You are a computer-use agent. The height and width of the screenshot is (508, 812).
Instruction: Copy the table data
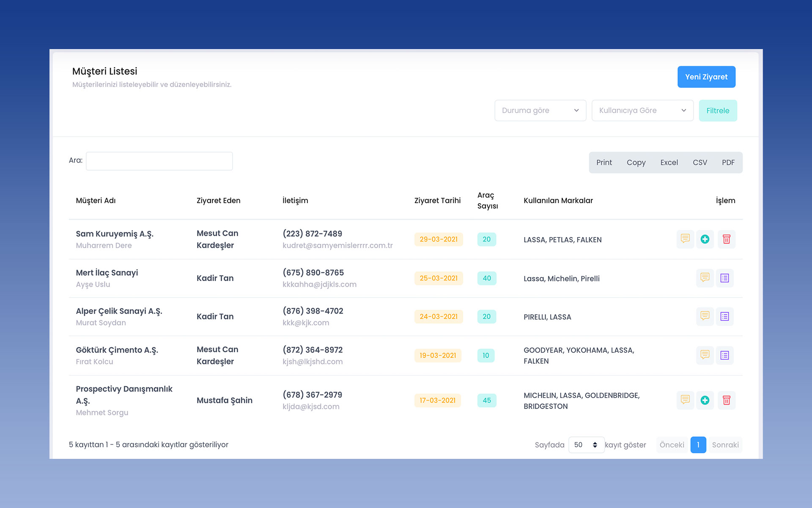click(x=636, y=163)
